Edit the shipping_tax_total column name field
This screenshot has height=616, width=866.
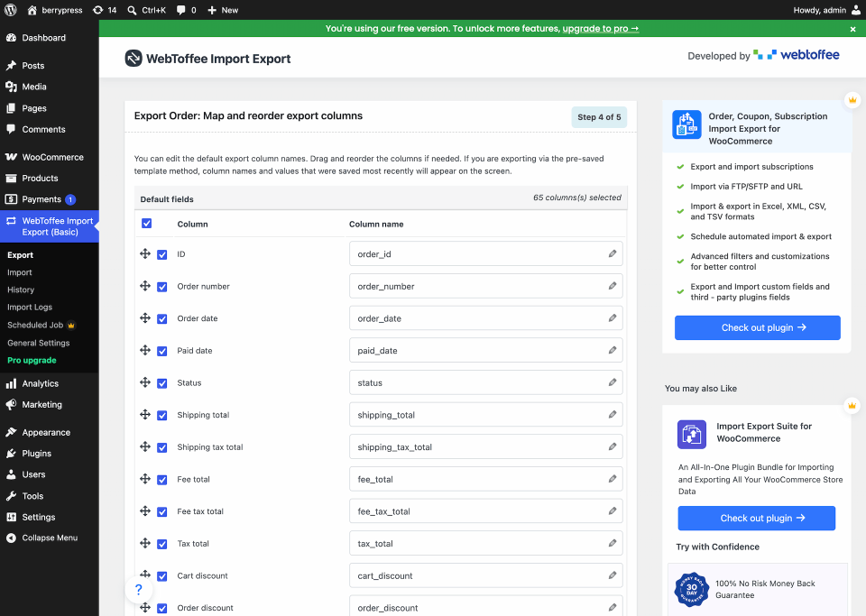(485, 447)
